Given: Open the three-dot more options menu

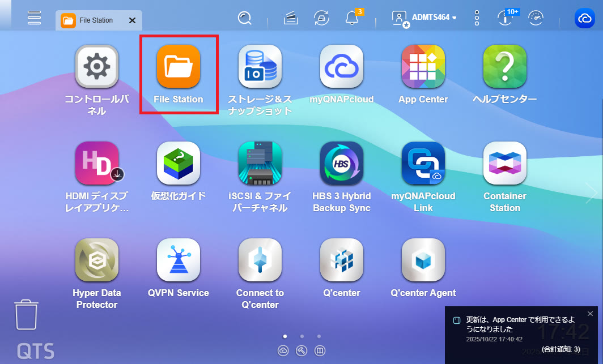Looking at the screenshot, I should (x=477, y=18).
